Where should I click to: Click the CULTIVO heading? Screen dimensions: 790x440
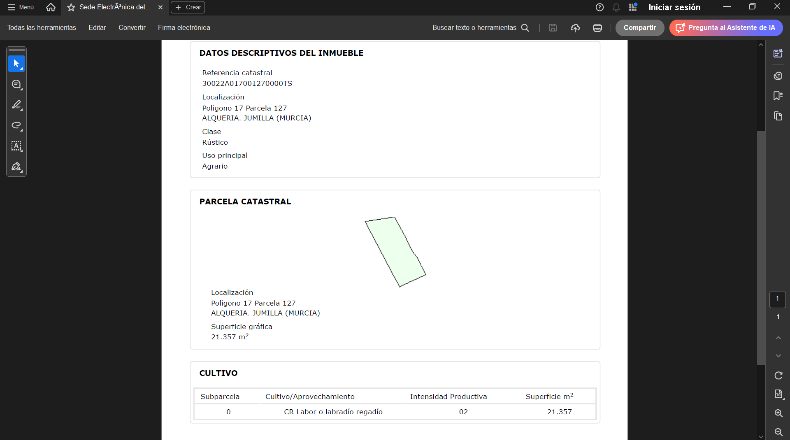218,373
